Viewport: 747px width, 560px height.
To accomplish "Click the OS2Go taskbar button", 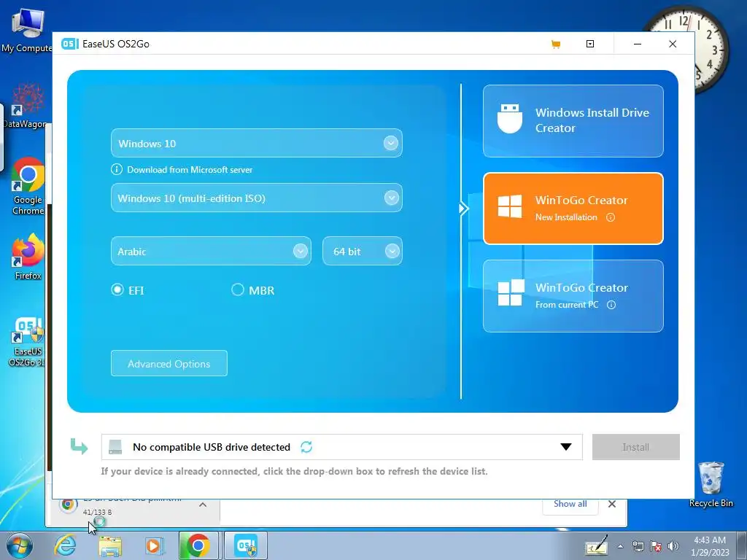I will [246, 545].
